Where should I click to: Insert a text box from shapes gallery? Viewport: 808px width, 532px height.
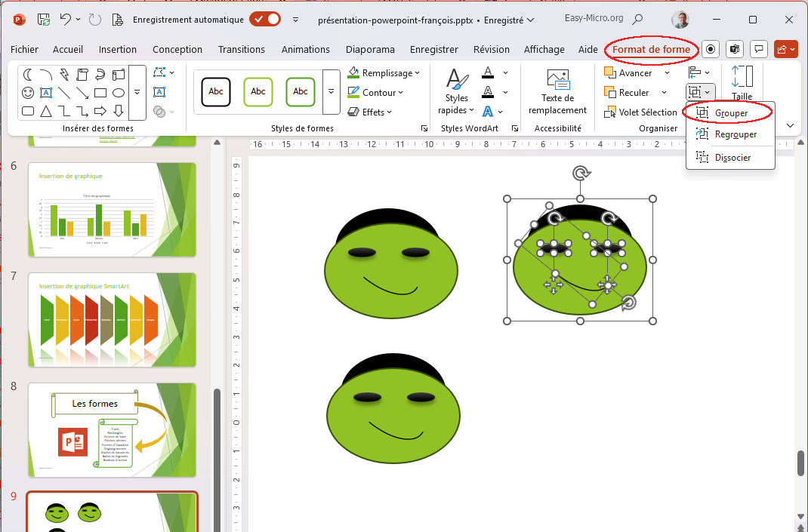[x=46, y=93]
